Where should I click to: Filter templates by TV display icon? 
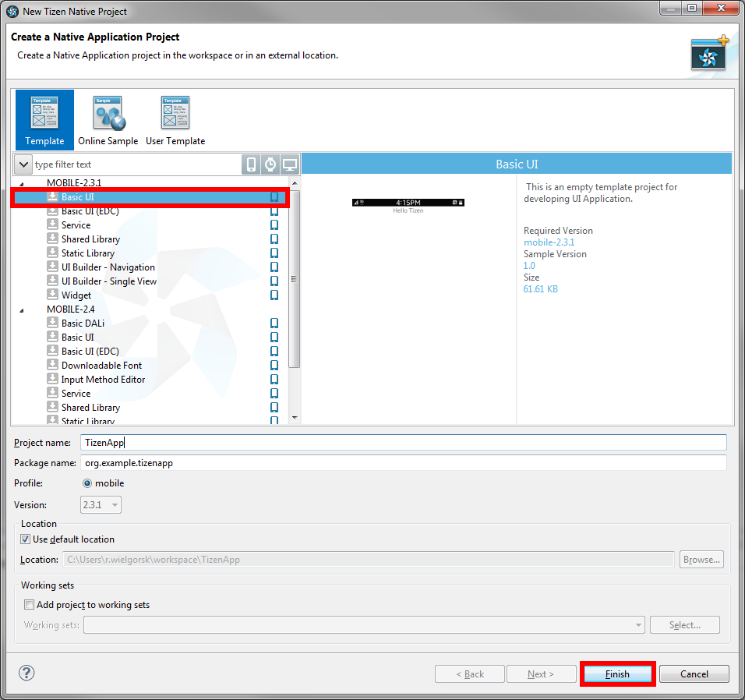[290, 164]
